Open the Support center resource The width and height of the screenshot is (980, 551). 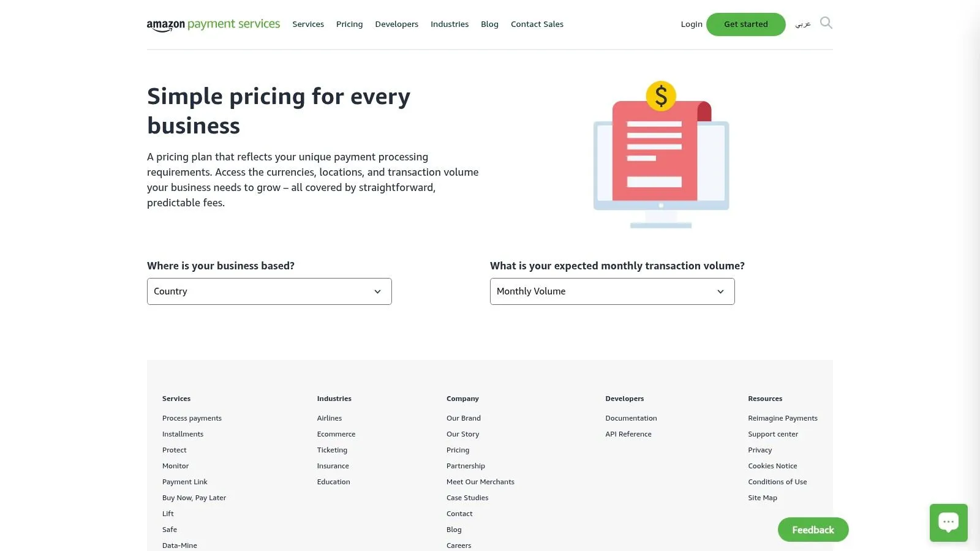(773, 433)
